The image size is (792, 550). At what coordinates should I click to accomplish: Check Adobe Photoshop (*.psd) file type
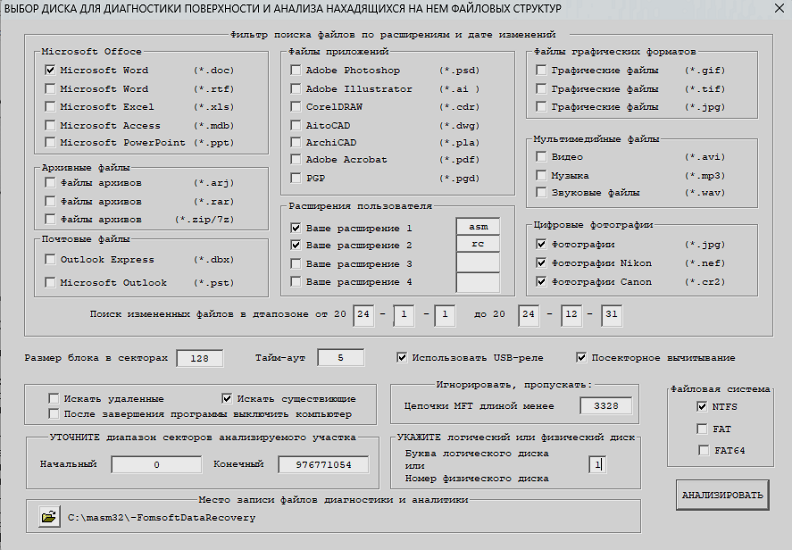point(296,71)
